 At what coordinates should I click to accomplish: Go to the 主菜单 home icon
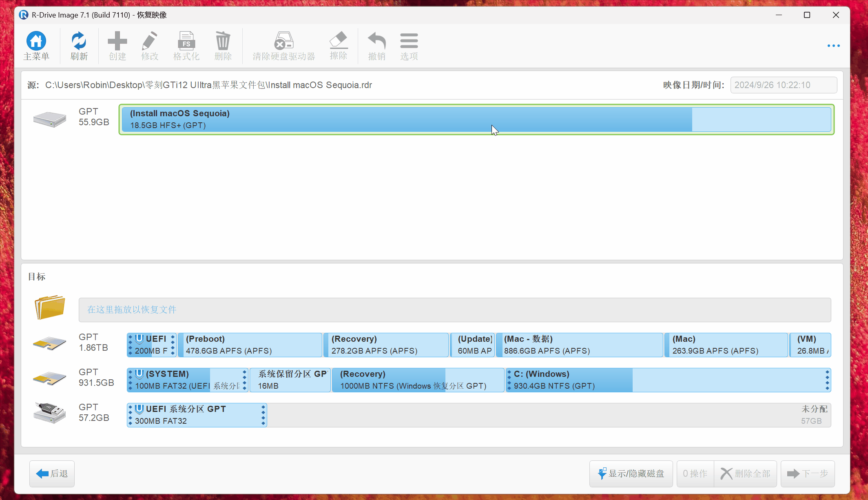(36, 41)
